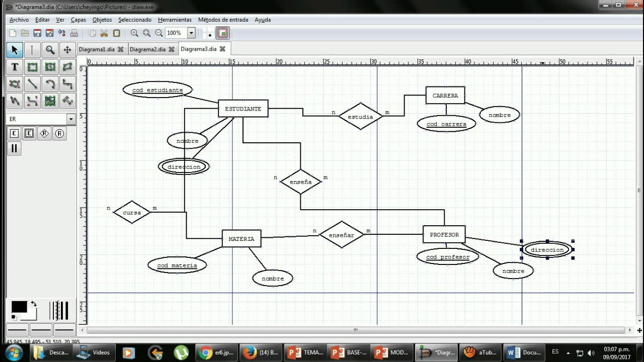This screenshot has height=362, width=644.
Task: Create a new diagram file
Action: coord(13,33)
